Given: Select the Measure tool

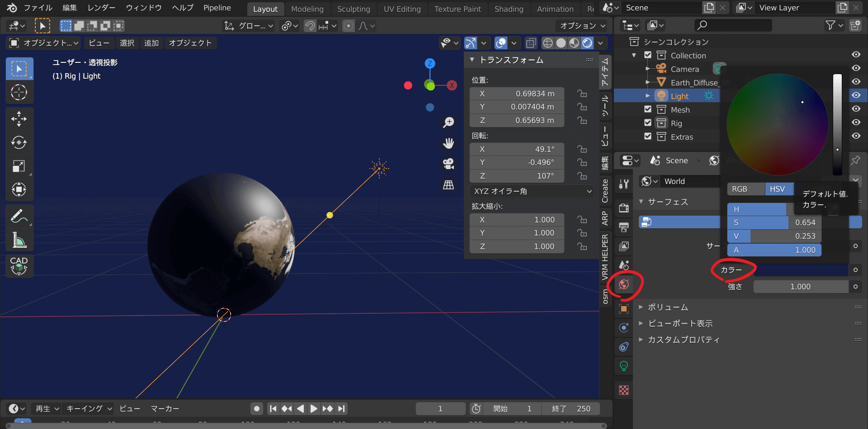Looking at the screenshot, I should tap(19, 240).
